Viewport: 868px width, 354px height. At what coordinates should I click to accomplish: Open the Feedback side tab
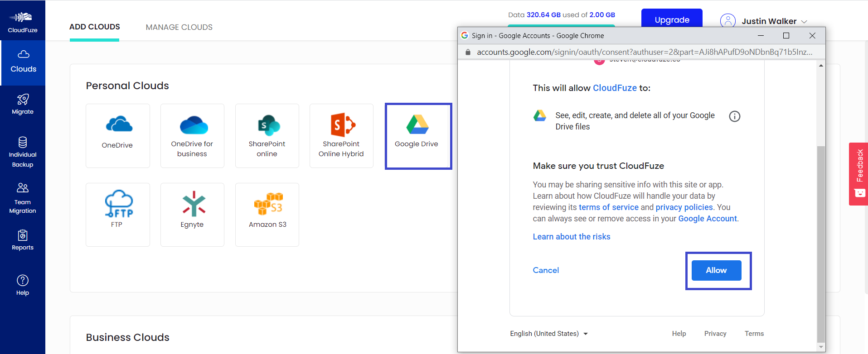click(x=858, y=174)
